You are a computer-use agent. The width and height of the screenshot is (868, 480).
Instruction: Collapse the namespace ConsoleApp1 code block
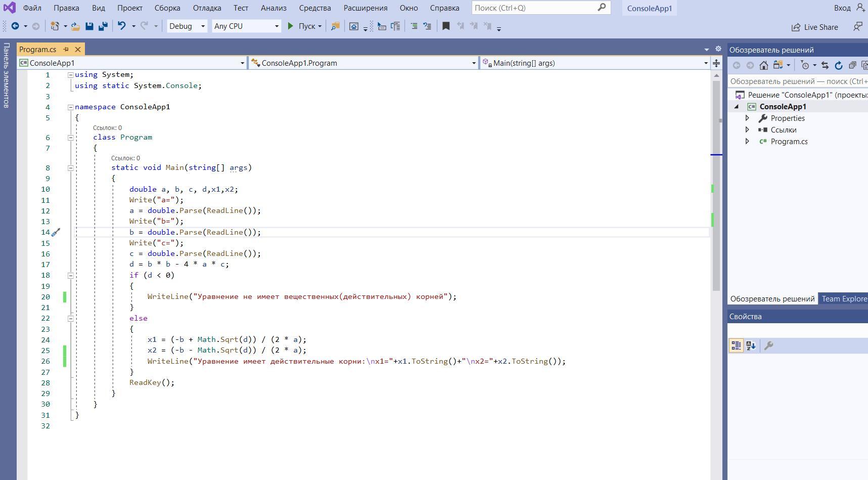point(71,107)
